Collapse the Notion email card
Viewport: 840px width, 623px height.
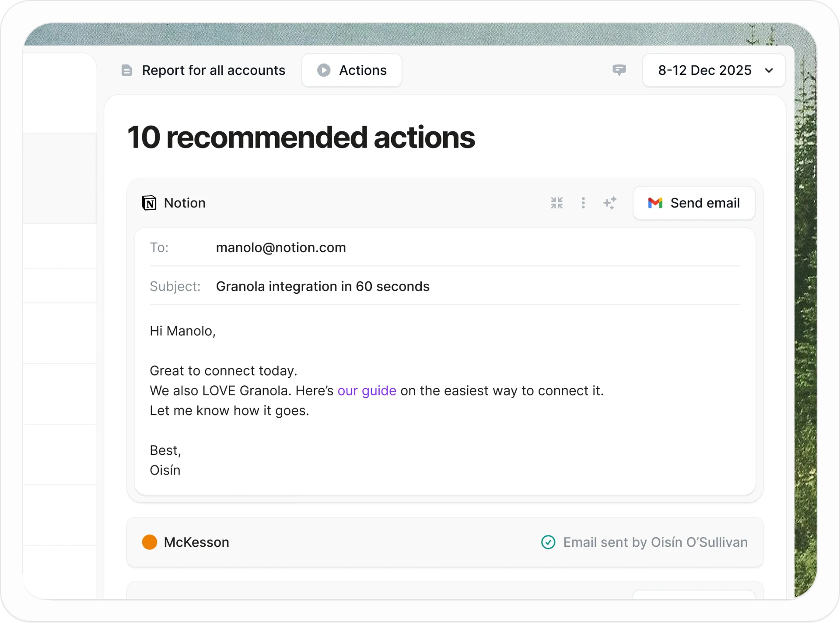556,203
